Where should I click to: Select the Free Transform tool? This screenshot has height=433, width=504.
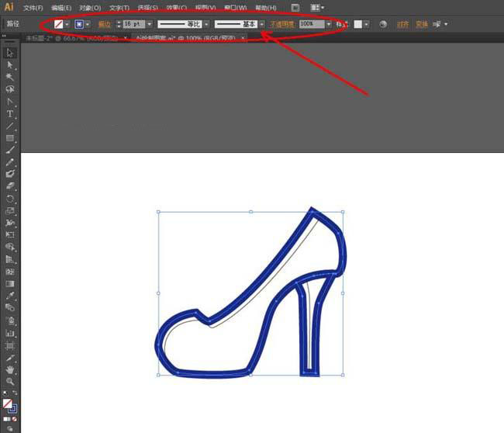coord(9,235)
